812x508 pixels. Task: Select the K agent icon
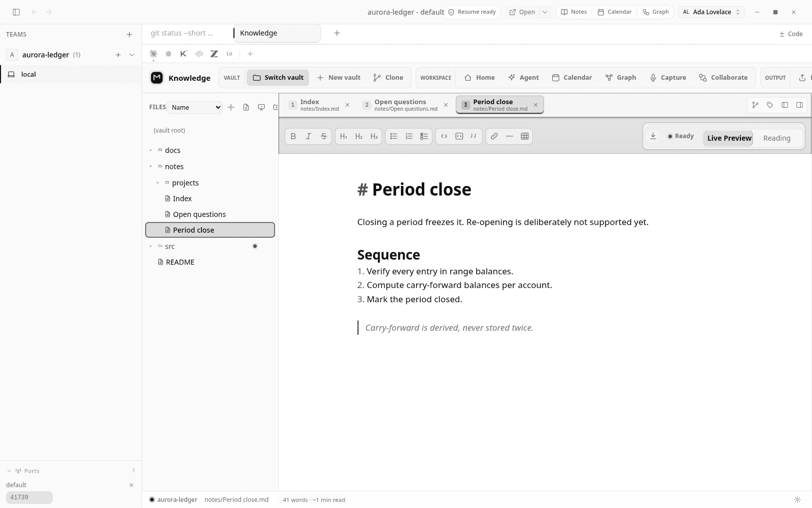pyautogui.click(x=184, y=54)
